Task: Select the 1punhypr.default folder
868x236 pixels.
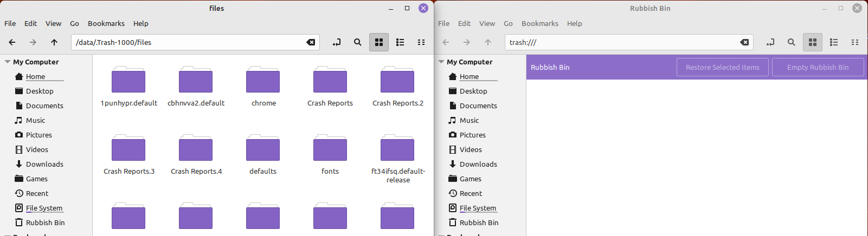Action: tap(128, 87)
